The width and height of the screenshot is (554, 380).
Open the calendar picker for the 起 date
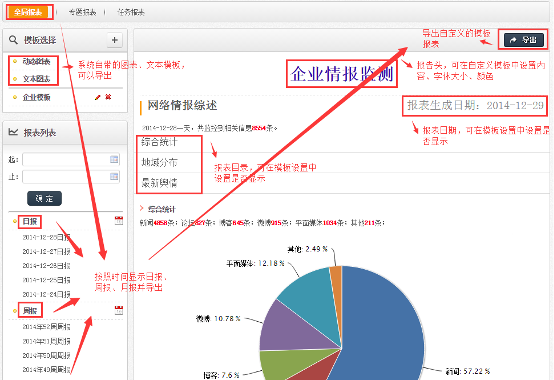114,160
